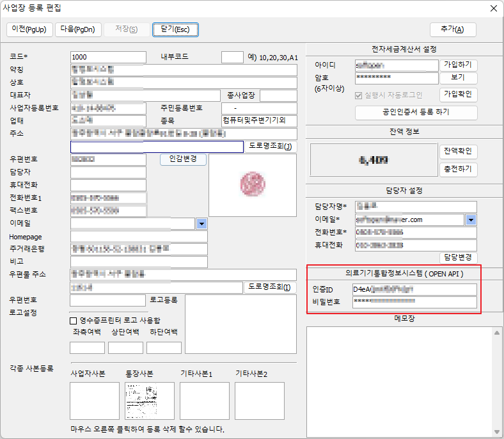Click the 충전하기 button
The image size is (504, 439).
coord(458,169)
